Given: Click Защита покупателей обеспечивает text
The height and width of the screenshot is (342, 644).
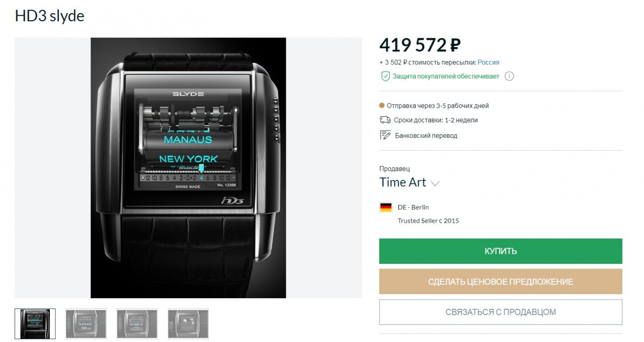Looking at the screenshot, I should pyautogui.click(x=446, y=77).
